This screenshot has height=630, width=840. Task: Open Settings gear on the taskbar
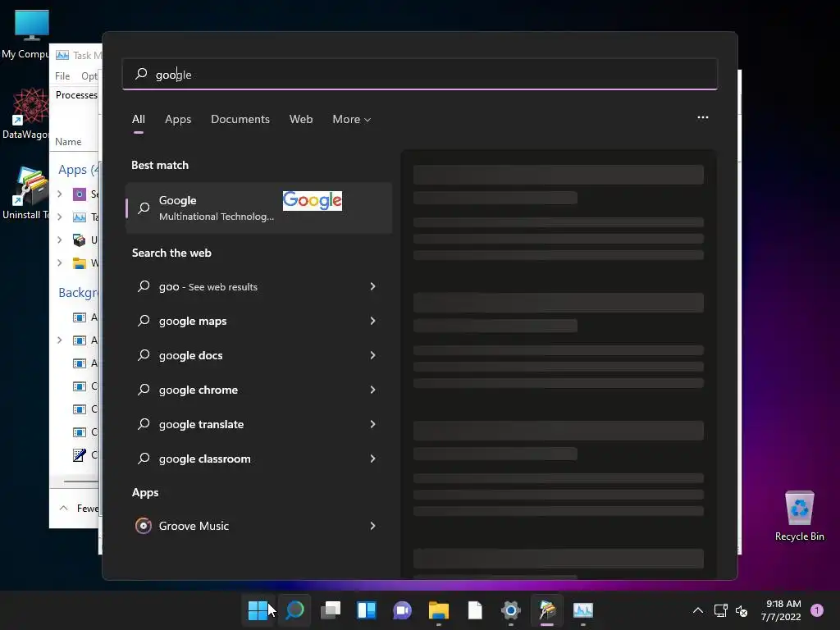pyautogui.click(x=511, y=609)
